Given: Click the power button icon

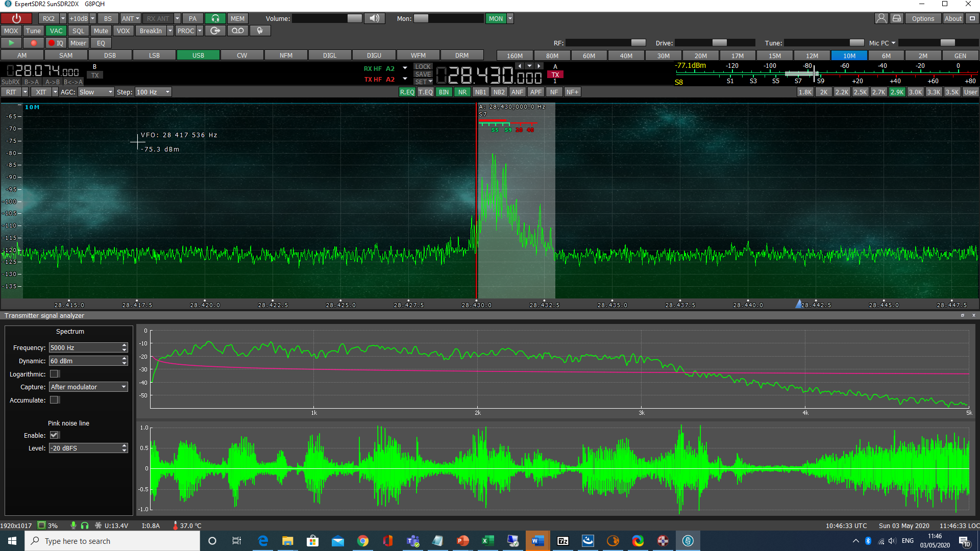Looking at the screenshot, I should coord(17,18).
